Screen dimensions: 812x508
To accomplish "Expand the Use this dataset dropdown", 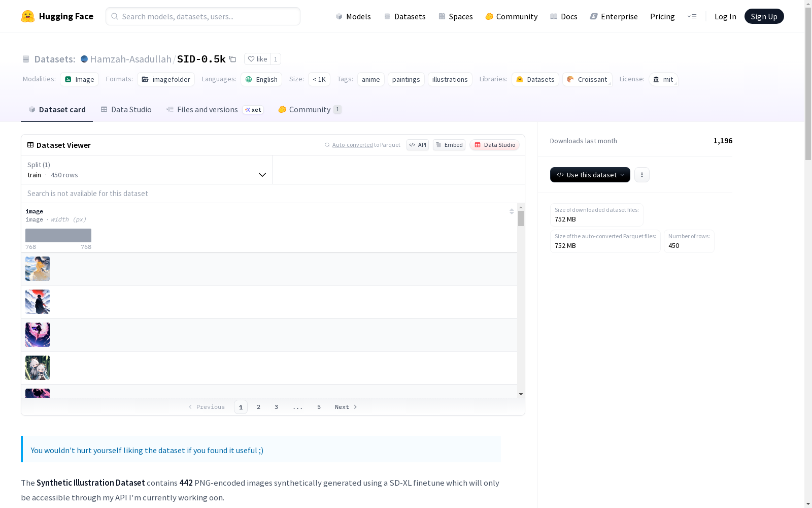I will 590,175.
